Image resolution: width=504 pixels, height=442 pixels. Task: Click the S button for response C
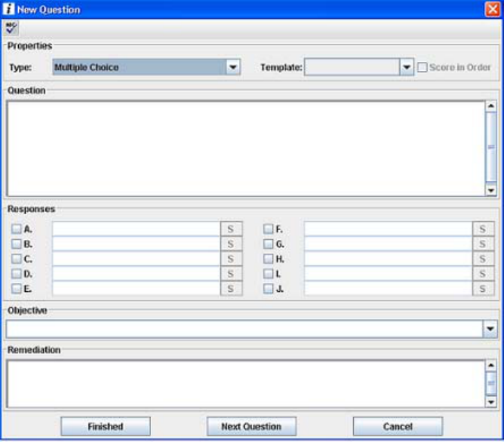point(231,259)
